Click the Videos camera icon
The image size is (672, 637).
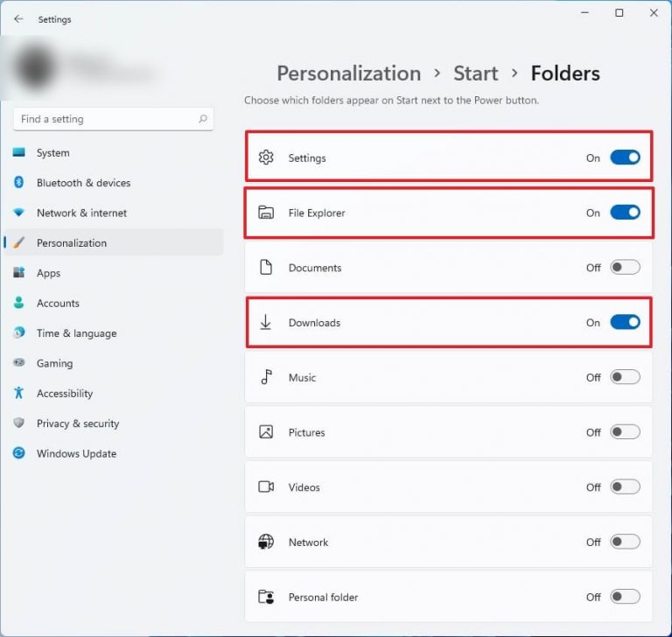[266, 486]
